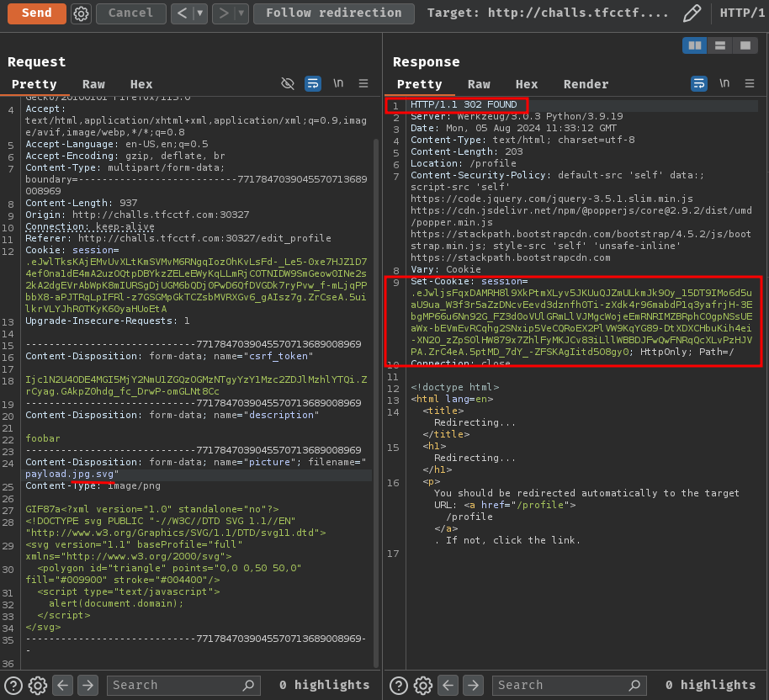Toggle show newlines \n in Response panel
This screenshot has height=700, width=769.
724,83
